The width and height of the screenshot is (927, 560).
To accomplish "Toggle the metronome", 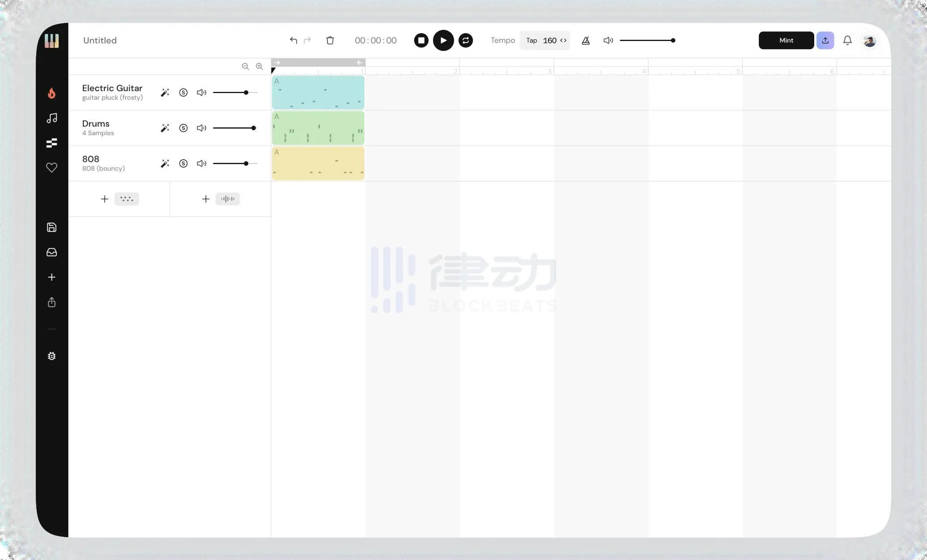I will pos(586,40).
